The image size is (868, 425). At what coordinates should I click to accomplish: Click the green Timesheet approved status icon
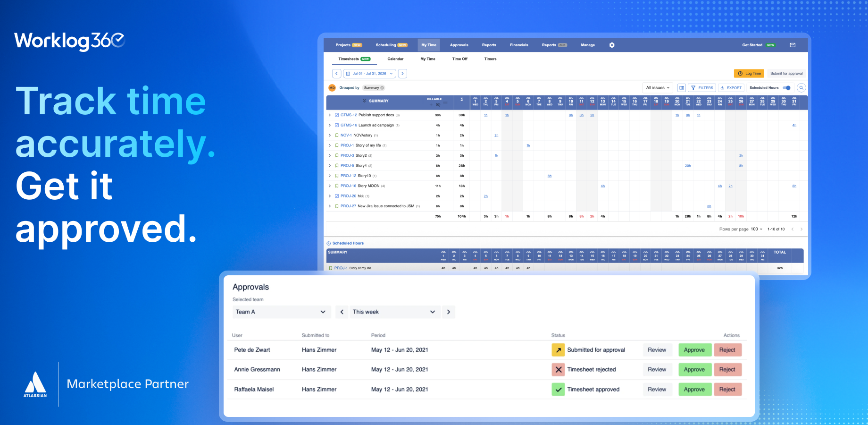tap(558, 390)
